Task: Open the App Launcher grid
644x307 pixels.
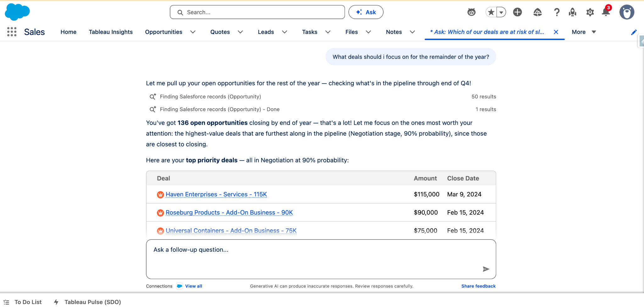Action: [x=12, y=32]
